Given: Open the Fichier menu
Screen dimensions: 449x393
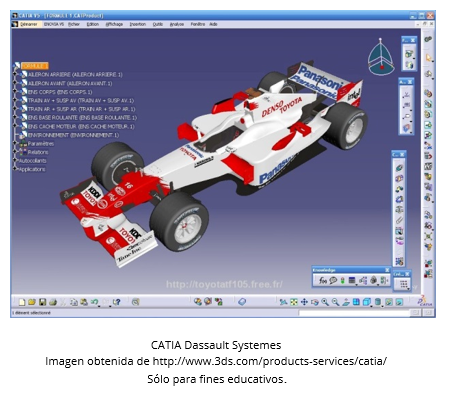Looking at the screenshot, I should [74, 24].
